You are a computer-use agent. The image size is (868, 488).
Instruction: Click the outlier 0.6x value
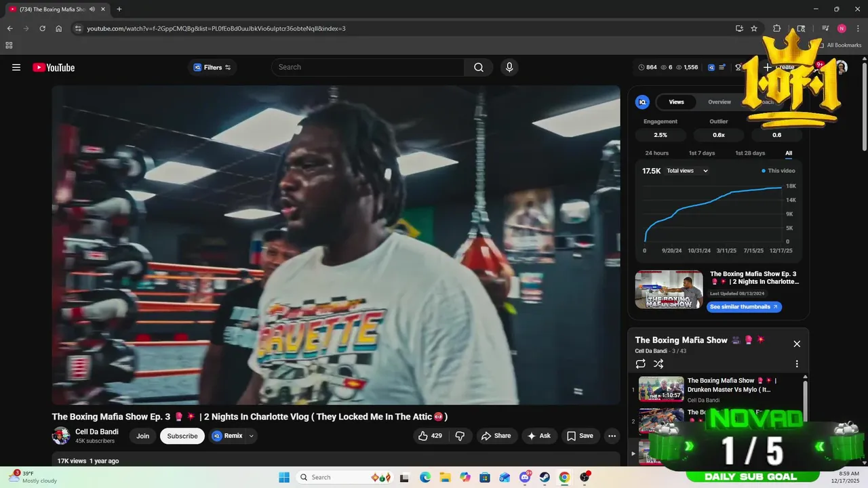[719, 135]
